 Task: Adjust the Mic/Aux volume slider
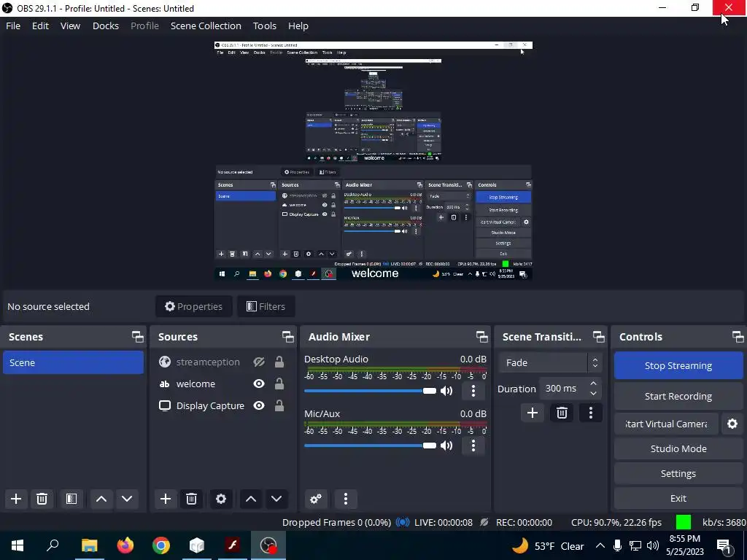coord(370,446)
